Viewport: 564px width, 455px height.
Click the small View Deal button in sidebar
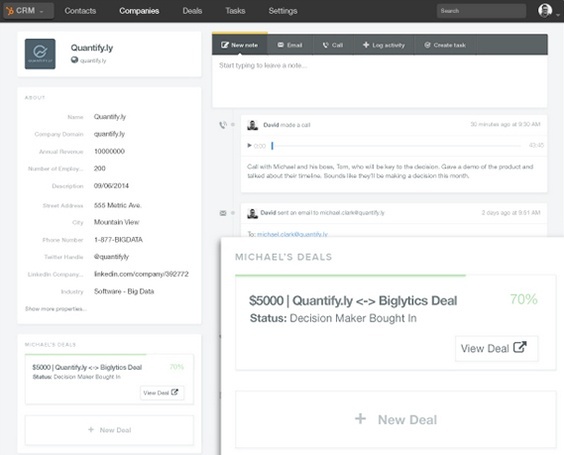tap(162, 393)
